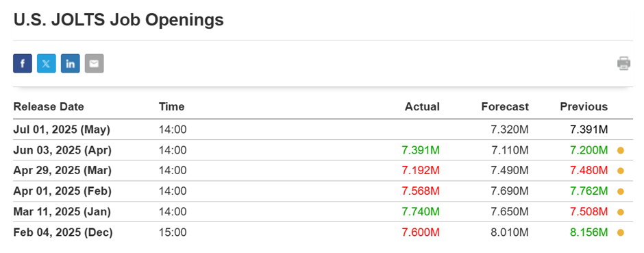The height and width of the screenshot is (253, 644).
Task: Click the orange dot on Feb 04 row
Action: 621,233
